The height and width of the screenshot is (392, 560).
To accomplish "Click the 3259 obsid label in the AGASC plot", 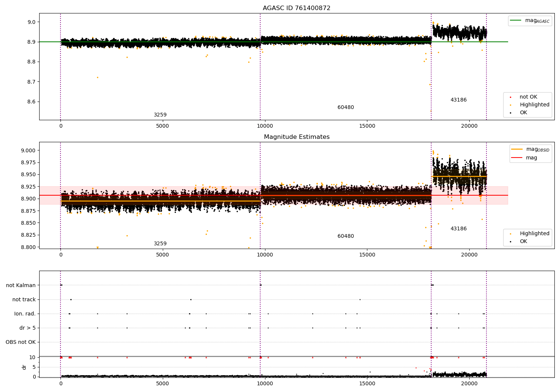I will (x=160, y=115).
